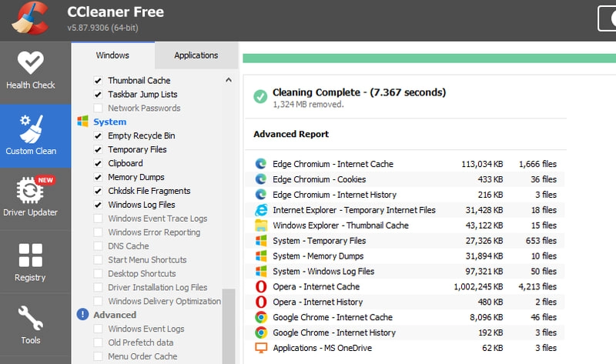This screenshot has width=616, height=364.
Task: Open Health Check from the sidebar
Action: coord(31,71)
